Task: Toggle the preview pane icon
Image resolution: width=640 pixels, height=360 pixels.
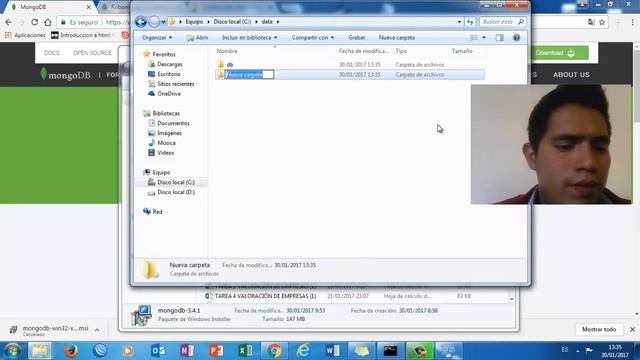Action: coord(500,38)
